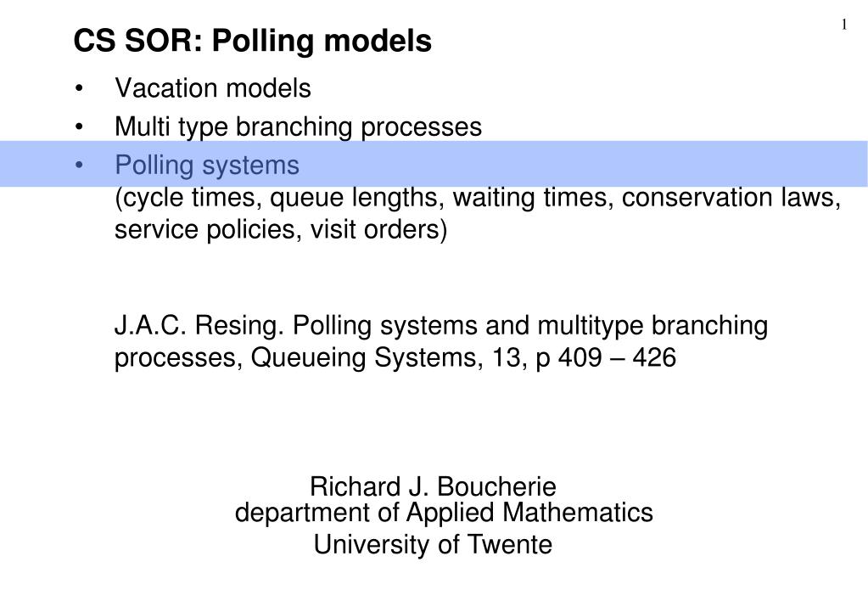The height and width of the screenshot is (601, 868).
Task: Click the service policies, visit orders line
Action: [281, 229]
